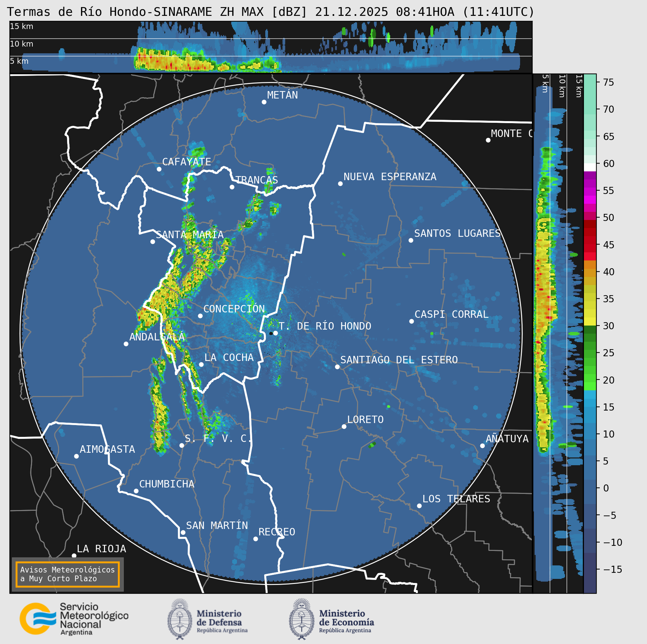This screenshot has height=644, width=647.
Task: Click the CHUMBICHA marker dot
Action: 136,491
